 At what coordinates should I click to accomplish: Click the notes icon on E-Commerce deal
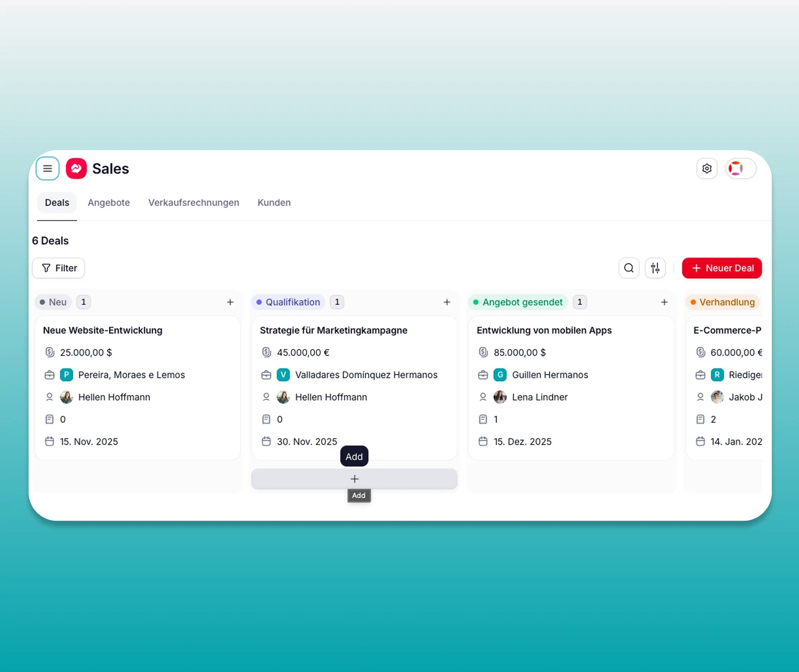tap(700, 419)
